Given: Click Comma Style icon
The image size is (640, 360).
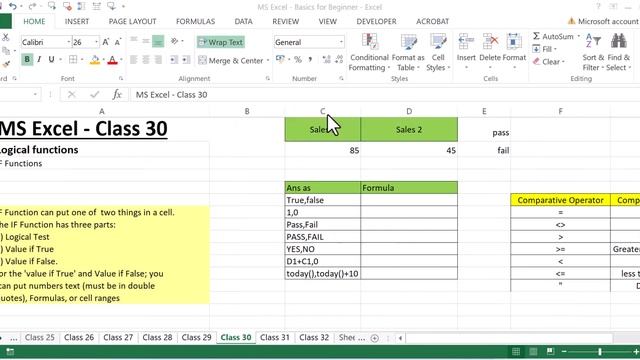Looking at the screenshot, I should coord(310,60).
